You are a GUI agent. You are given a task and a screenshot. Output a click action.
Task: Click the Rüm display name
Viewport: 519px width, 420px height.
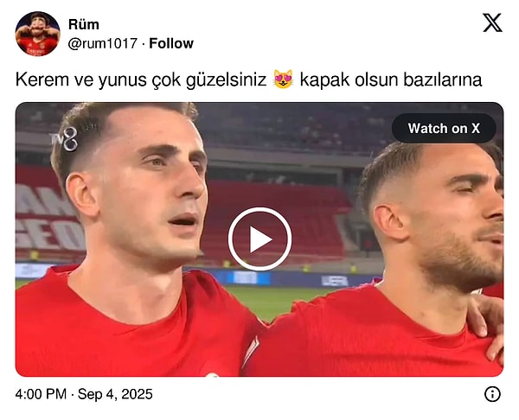point(84,24)
